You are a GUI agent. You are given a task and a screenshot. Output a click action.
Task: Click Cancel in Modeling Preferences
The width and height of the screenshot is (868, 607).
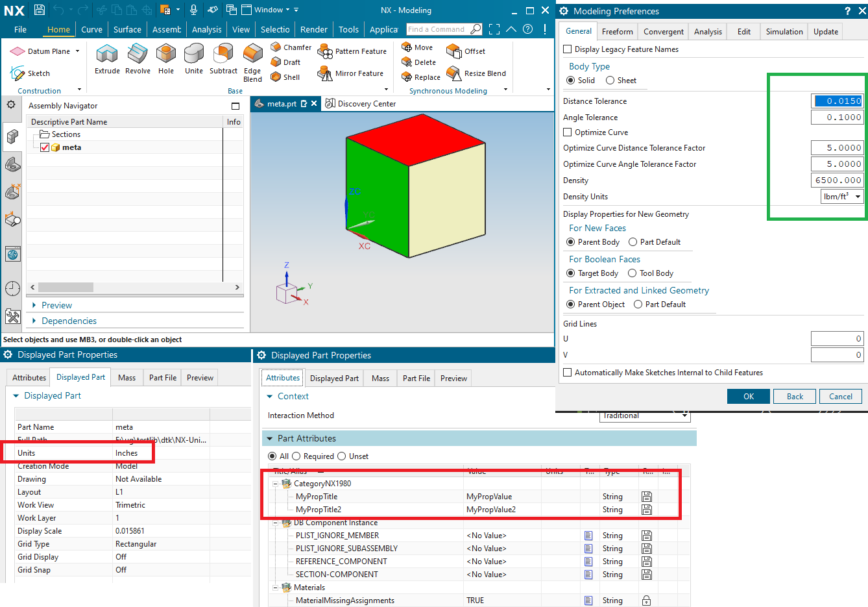[x=841, y=397]
